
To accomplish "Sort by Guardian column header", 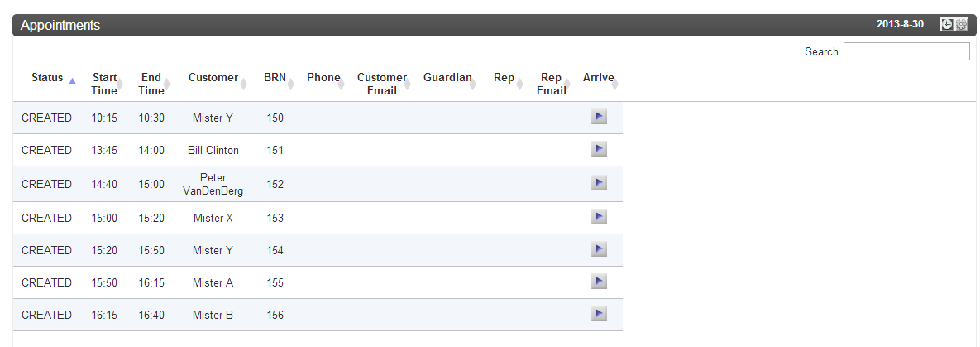I will (x=447, y=78).
